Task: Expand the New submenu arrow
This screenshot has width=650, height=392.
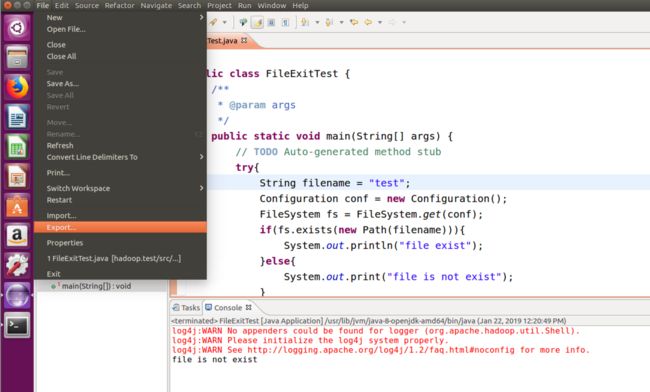Action: click(201, 17)
